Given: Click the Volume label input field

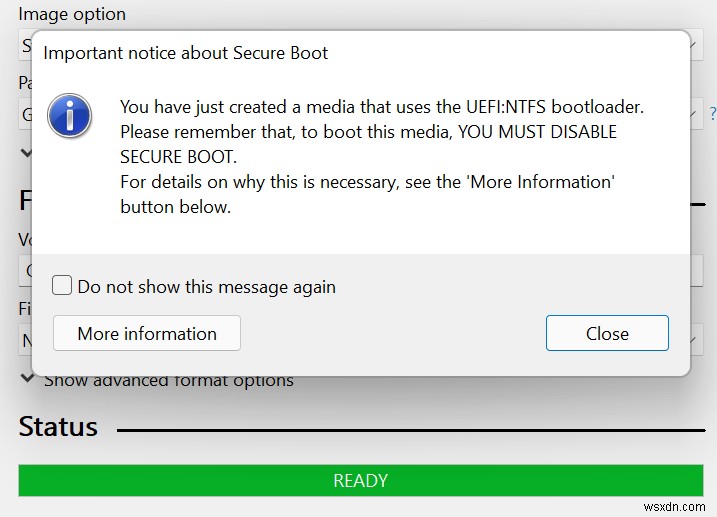Looking at the screenshot, I should pyautogui.click(x=24, y=270).
